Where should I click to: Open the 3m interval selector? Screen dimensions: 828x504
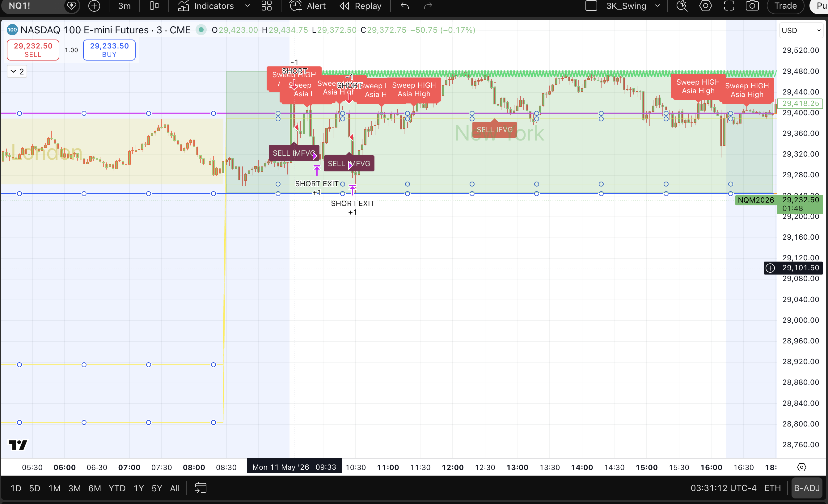tap(124, 6)
